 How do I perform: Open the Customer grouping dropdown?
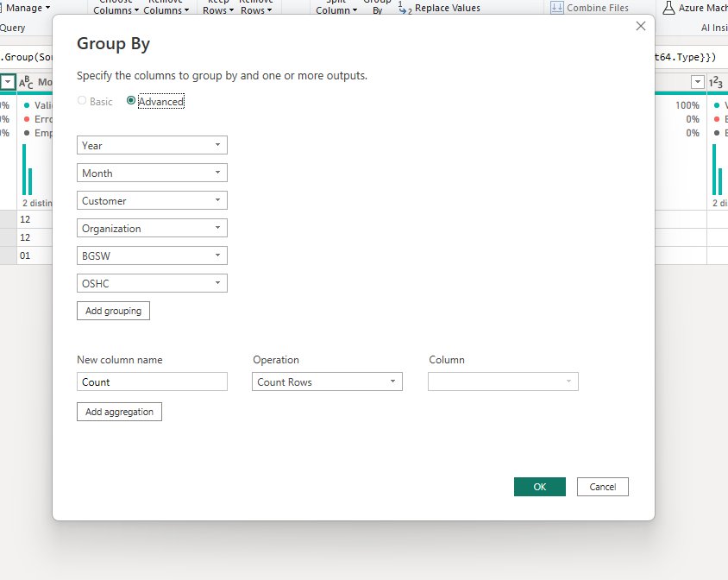tap(152, 200)
